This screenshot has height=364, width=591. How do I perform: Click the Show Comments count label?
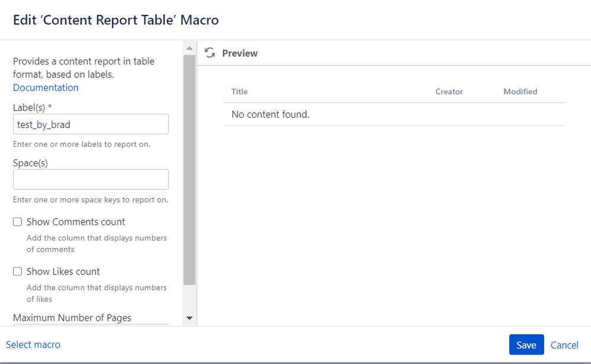76,222
